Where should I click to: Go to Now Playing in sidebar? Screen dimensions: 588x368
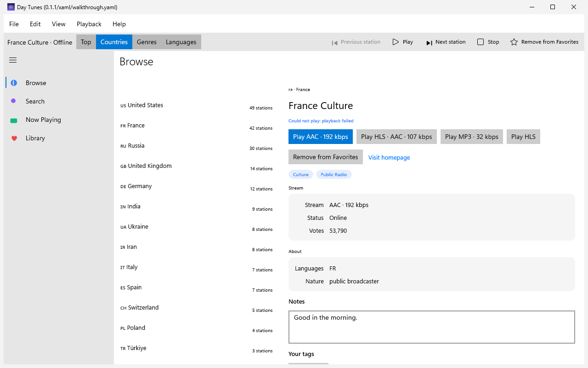(59, 120)
